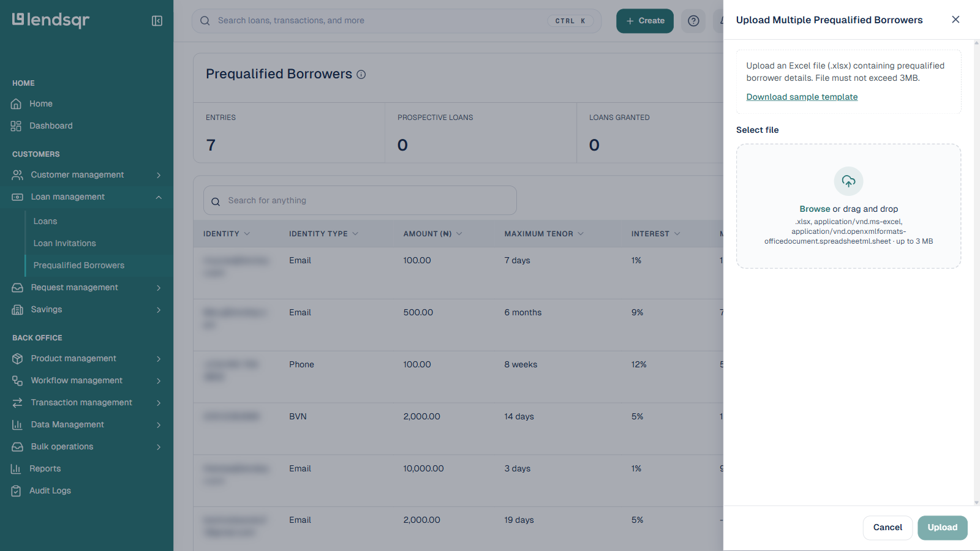Click the Product management box icon

pos(17,358)
